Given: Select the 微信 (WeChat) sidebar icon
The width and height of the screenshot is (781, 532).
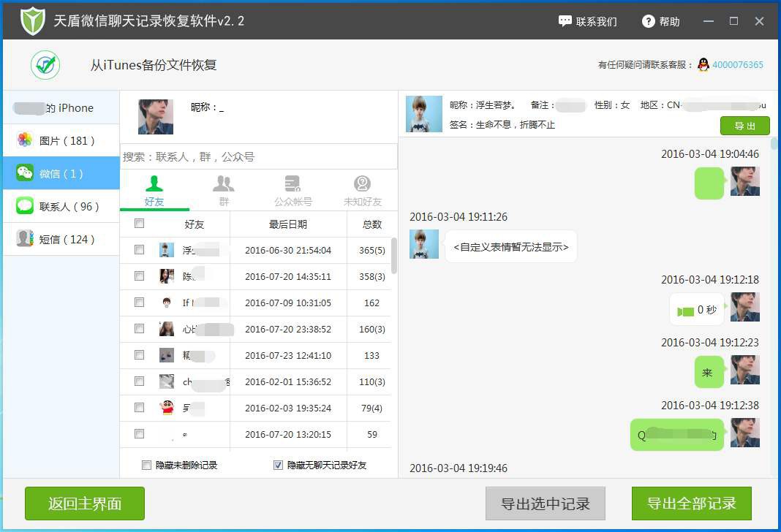Looking at the screenshot, I should tap(60, 173).
